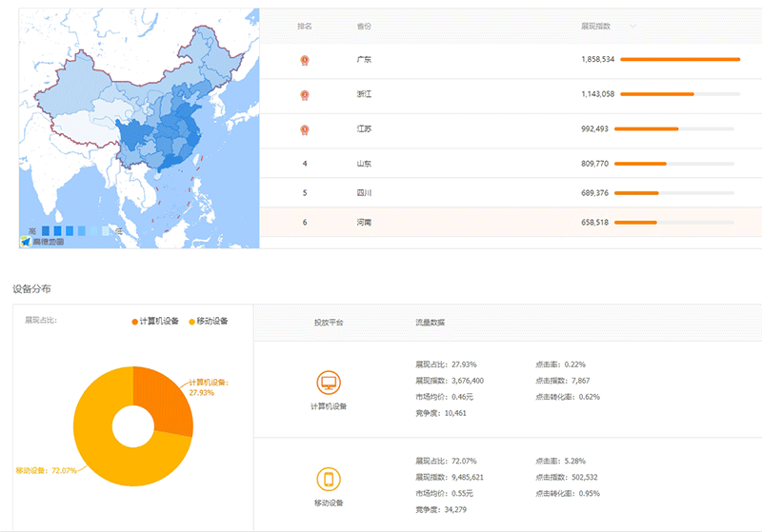
Task: Click the 广东 exposure index progress bar
Action: [x=679, y=59]
